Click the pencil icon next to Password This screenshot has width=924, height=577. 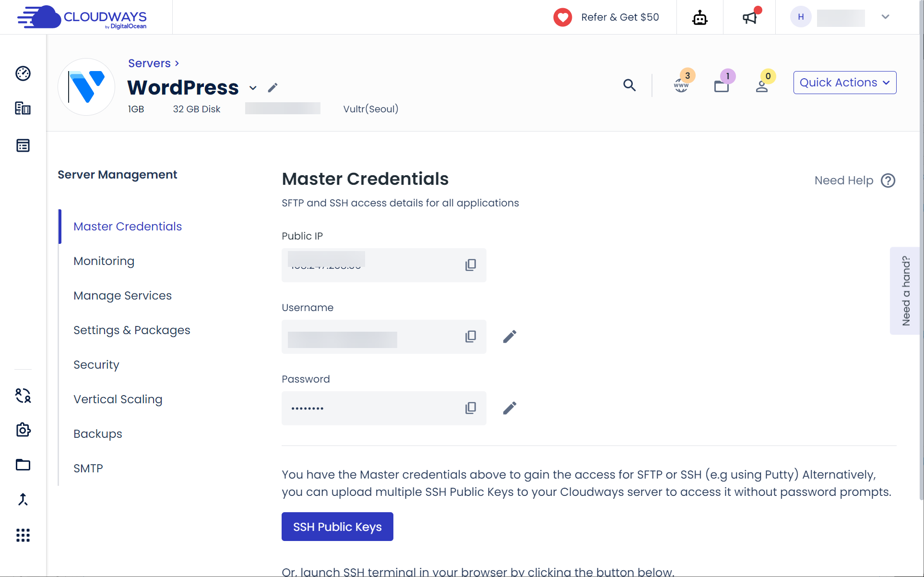[509, 408]
